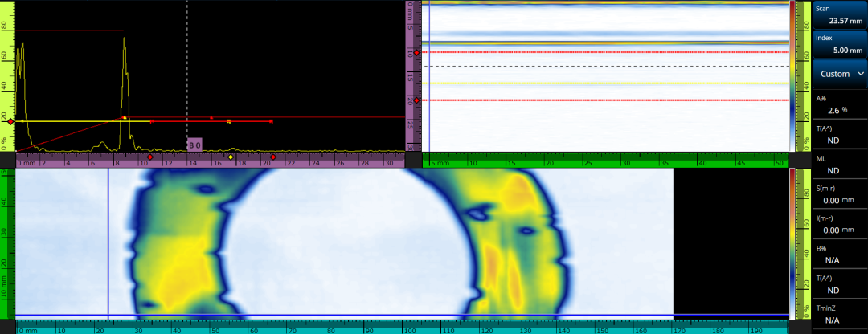Click the color palette bar beside the C-scan view

pyautogui.click(x=792, y=243)
